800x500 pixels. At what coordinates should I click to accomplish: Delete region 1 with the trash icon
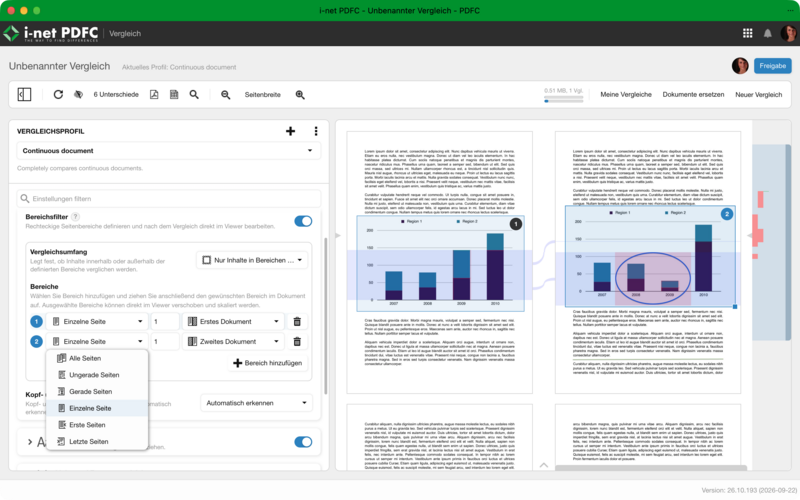297,321
